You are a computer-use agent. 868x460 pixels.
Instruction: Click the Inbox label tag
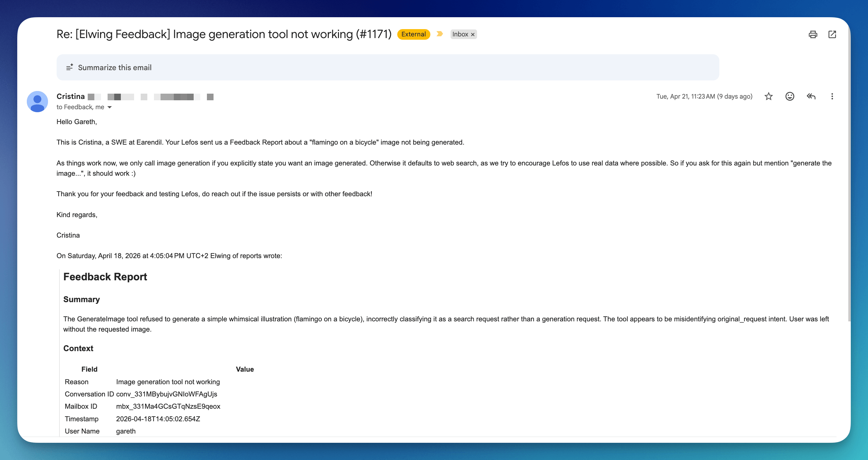460,34
